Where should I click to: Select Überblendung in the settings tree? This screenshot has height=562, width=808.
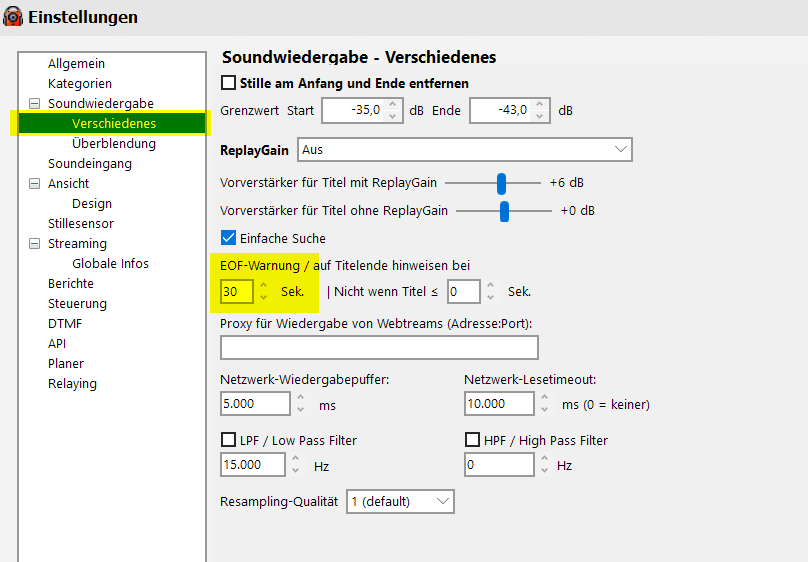pyautogui.click(x=114, y=143)
